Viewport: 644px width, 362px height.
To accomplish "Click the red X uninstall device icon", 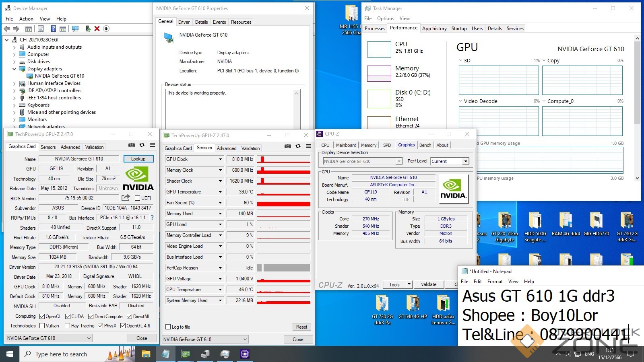I will 97,29.
